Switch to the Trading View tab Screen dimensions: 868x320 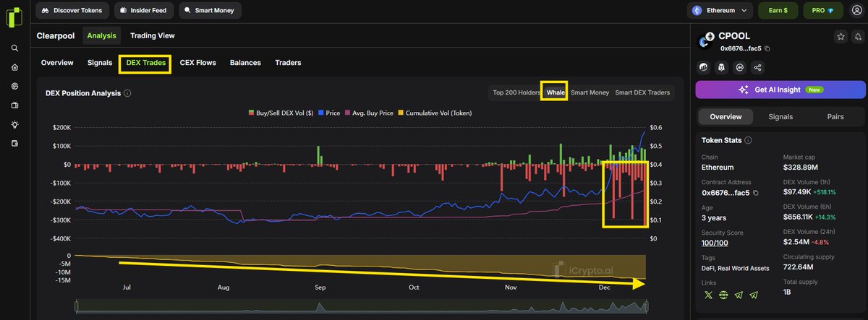[152, 35]
